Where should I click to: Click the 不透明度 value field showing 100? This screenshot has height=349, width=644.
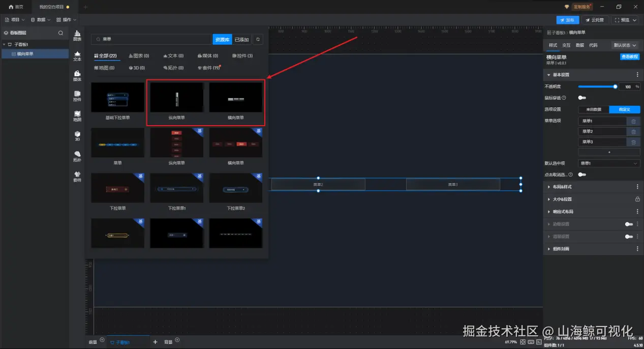click(x=629, y=86)
